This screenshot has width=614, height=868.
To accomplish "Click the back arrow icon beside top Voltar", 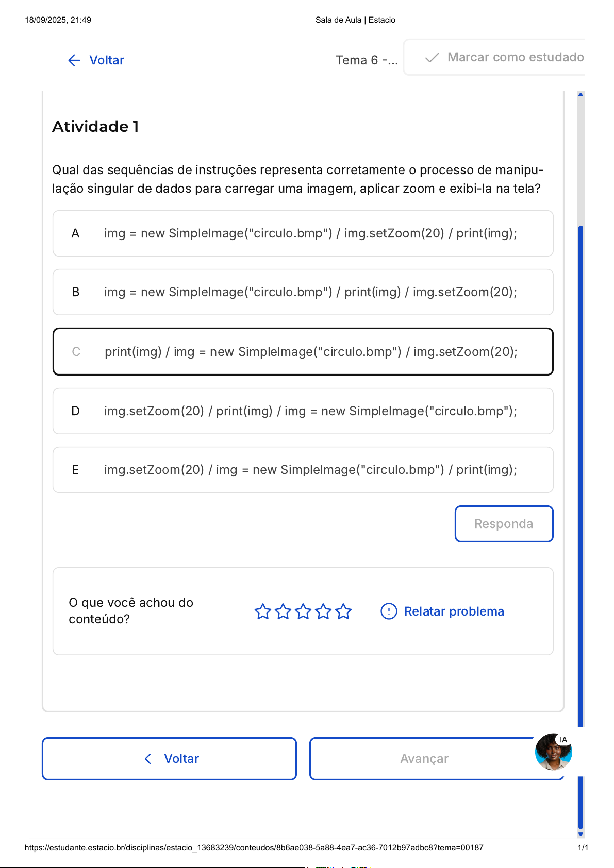I will click(x=74, y=60).
